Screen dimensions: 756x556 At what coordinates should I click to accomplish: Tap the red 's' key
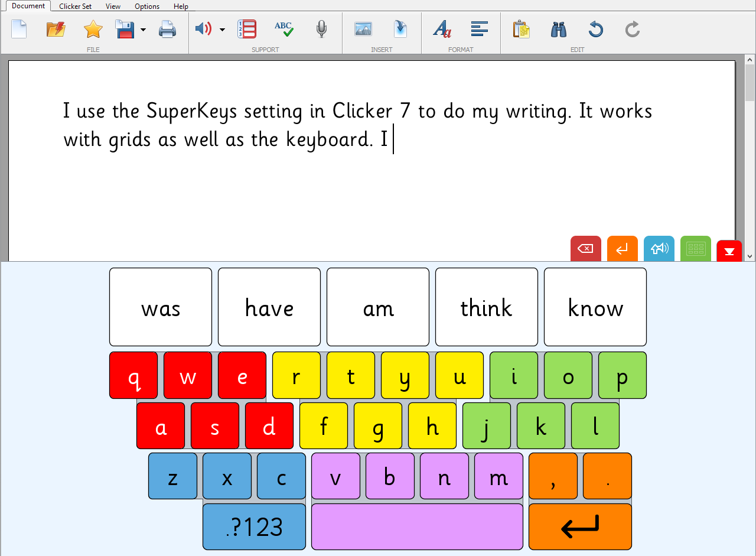coord(215,425)
